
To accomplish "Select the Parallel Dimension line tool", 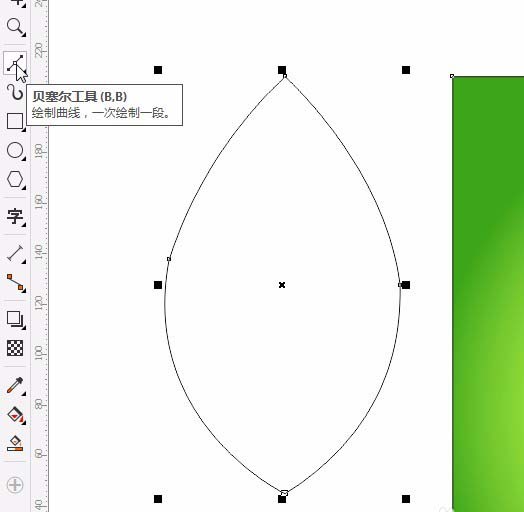I will point(15,253).
